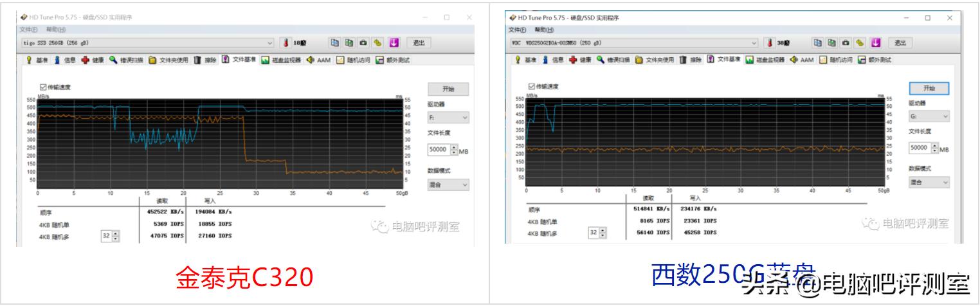
Task: Select 234176 KB/s write value in WDC window
Action: click(x=698, y=208)
